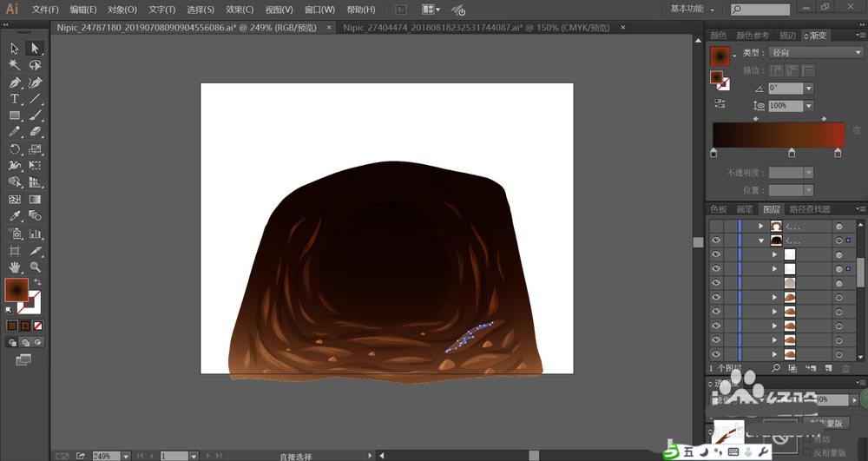Screen dimensions: 868x461
Task: Select the Rectangle tool
Action: coord(15,115)
